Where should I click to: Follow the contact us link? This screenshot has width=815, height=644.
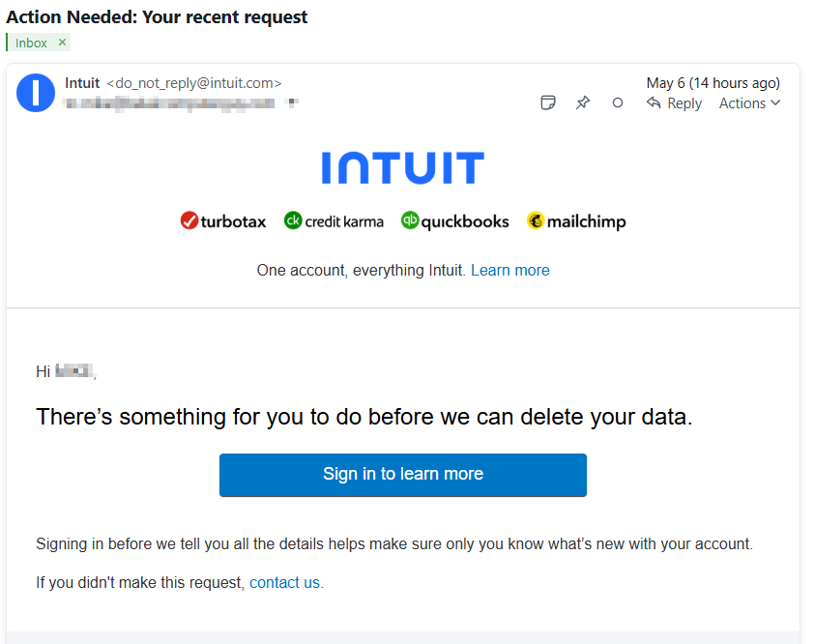pos(284,582)
